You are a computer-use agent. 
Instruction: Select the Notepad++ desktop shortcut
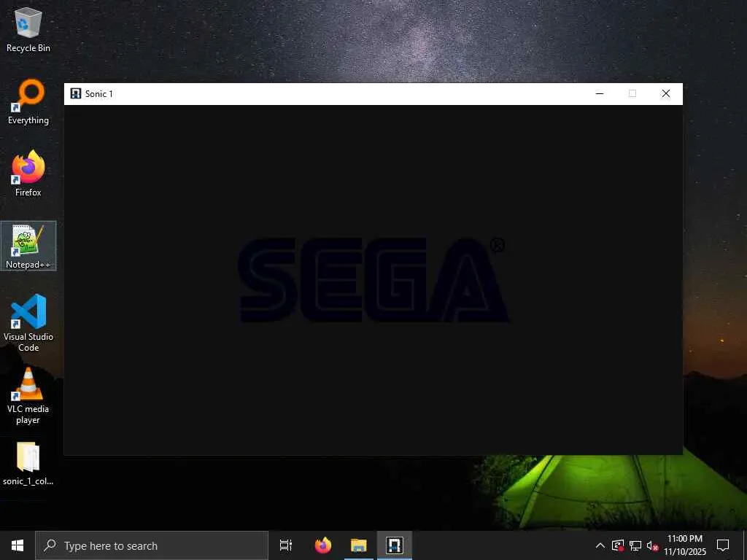point(28,246)
